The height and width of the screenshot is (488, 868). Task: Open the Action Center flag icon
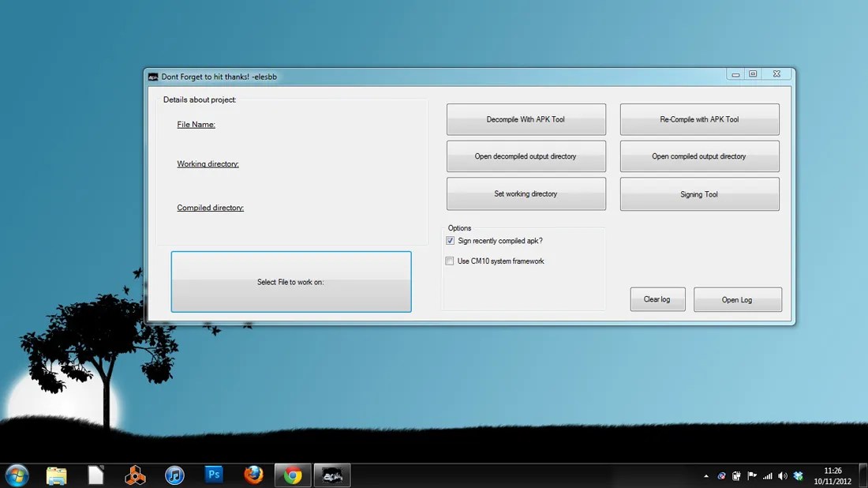tap(751, 476)
